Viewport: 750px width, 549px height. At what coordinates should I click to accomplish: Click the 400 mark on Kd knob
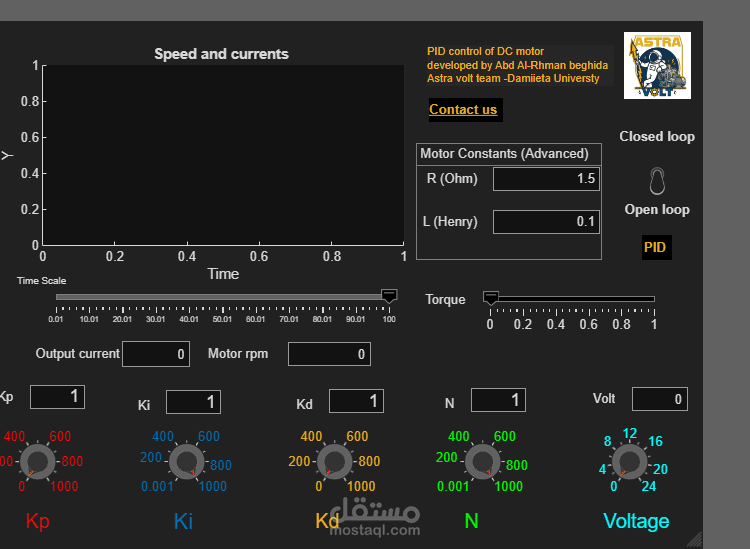tap(311, 436)
